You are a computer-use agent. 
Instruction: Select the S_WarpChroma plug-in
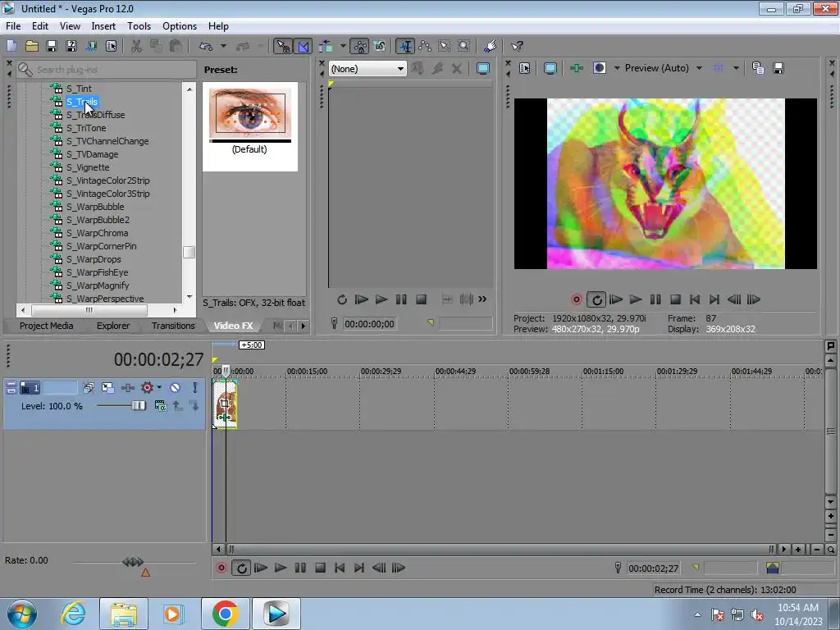(97, 233)
